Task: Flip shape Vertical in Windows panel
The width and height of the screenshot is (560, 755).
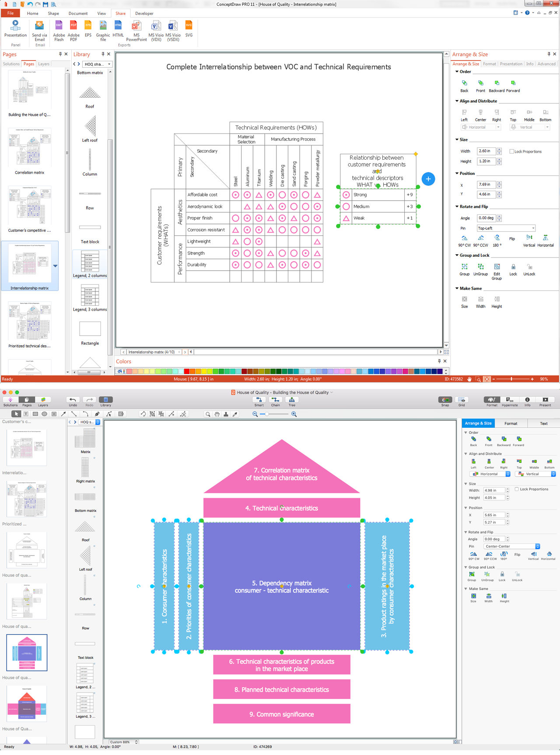Action: [529, 241]
